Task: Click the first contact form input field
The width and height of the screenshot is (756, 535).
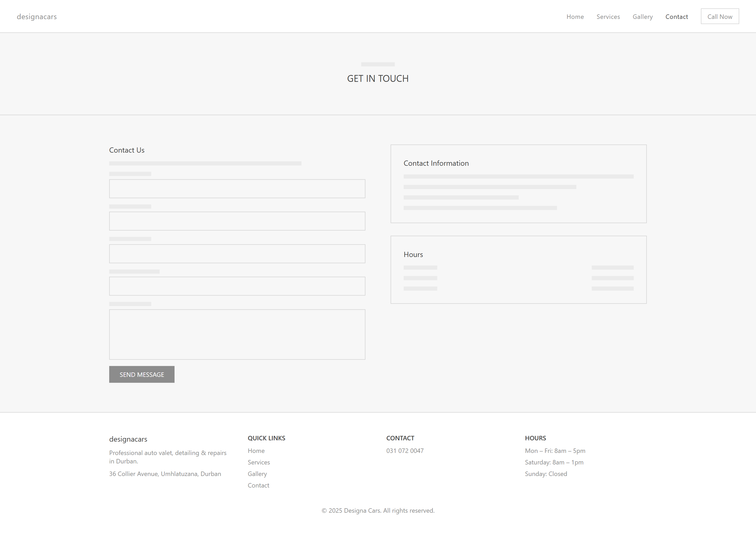Action: click(237, 189)
